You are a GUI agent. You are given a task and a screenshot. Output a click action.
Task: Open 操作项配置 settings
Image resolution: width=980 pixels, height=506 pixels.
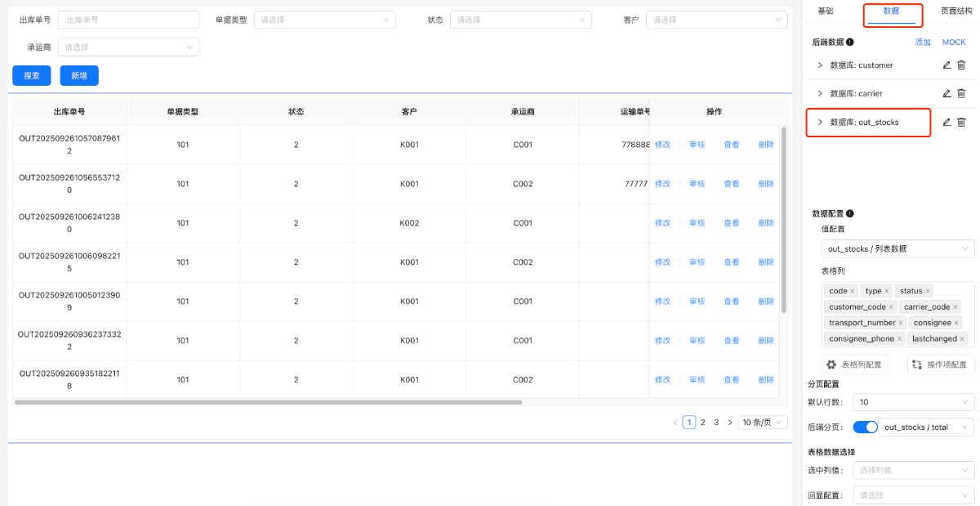[940, 365]
